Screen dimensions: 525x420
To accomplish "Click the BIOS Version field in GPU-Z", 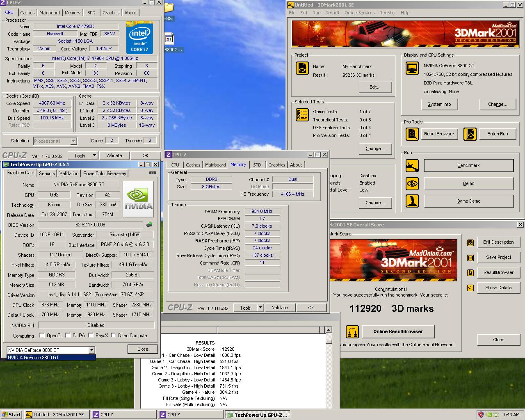I will (x=91, y=225).
